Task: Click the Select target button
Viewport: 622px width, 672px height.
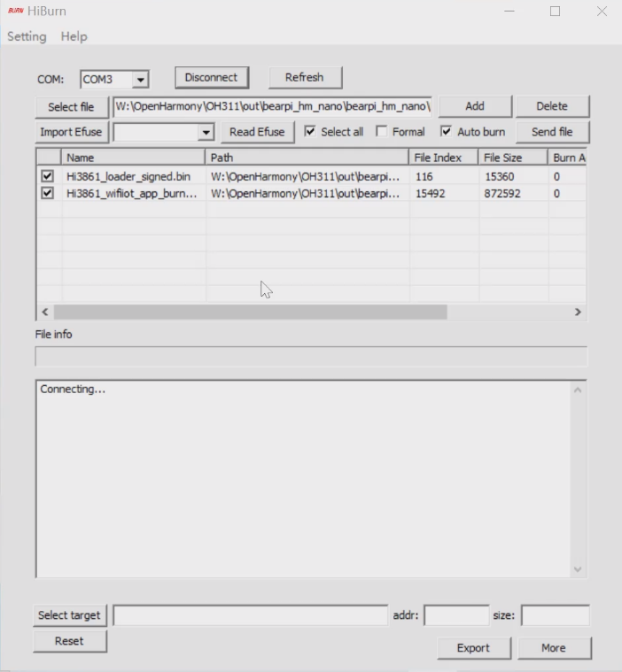Action: [x=69, y=615]
